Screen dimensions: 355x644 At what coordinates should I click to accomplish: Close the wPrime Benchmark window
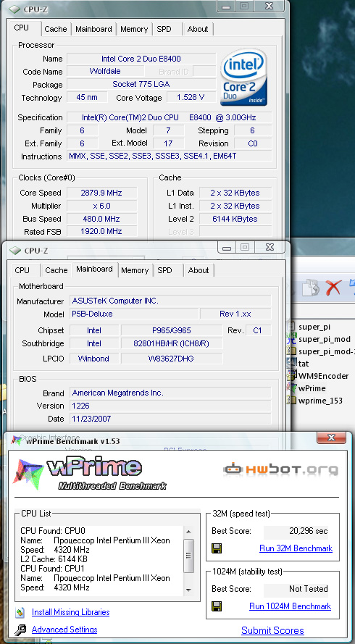pyautogui.click(x=331, y=438)
